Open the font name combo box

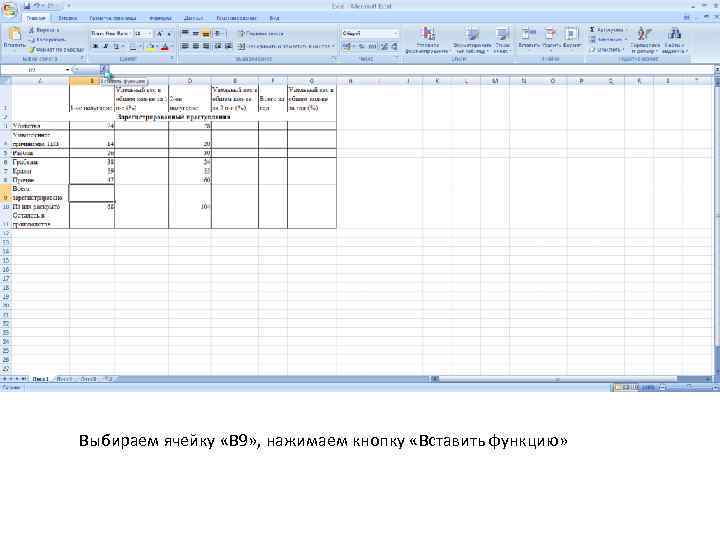(111, 34)
